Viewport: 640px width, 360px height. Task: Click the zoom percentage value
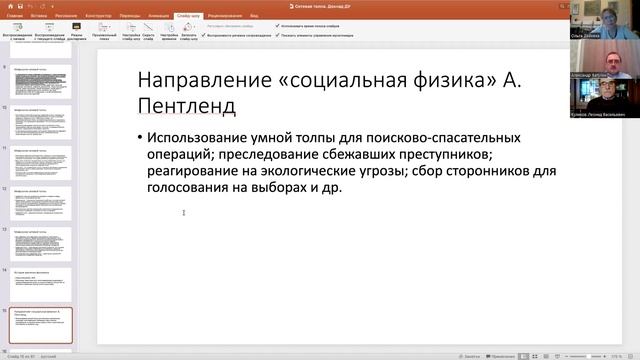(x=616, y=356)
